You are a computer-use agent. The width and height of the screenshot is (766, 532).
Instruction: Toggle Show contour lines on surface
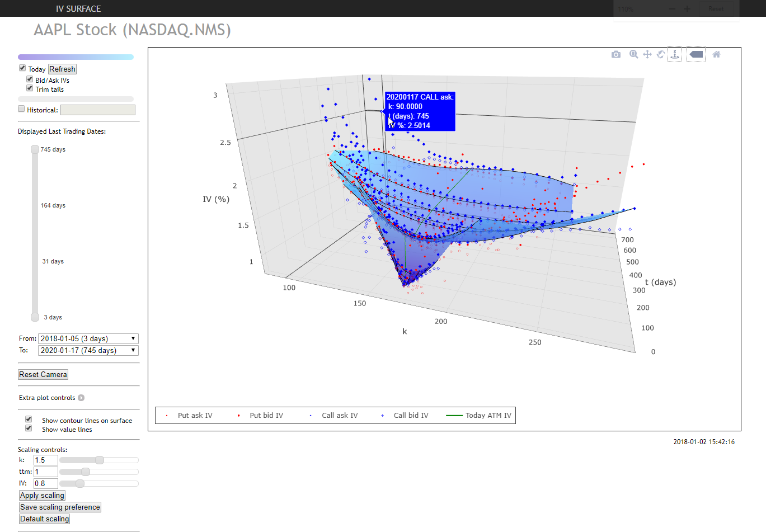coord(28,420)
